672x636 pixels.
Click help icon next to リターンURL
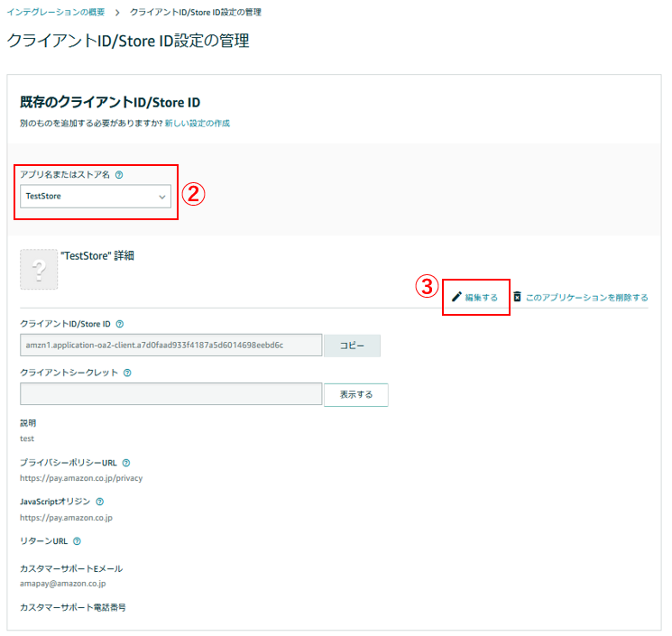click(77, 541)
